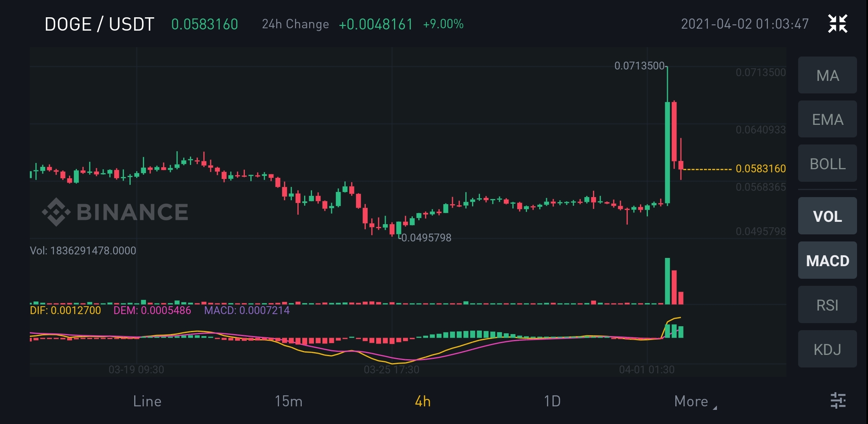The width and height of the screenshot is (868, 424).
Task: Select the 15m timeframe
Action: coord(288,401)
